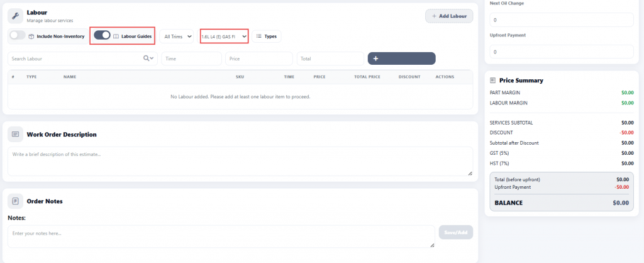Click the magnifier icon in Search Labour
This screenshot has width=644, height=263.
coord(146,59)
